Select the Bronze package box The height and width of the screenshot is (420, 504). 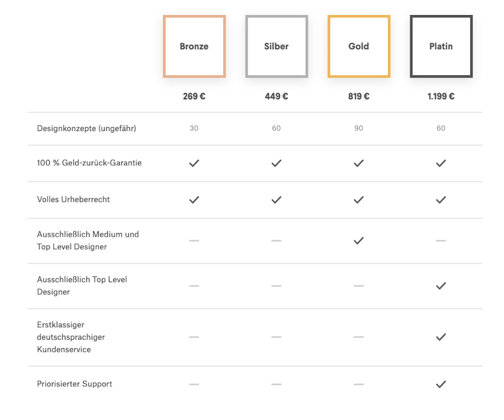(x=194, y=46)
